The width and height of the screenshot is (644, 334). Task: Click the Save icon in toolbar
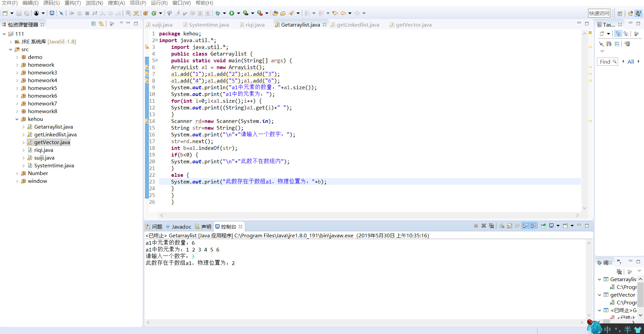19,13
